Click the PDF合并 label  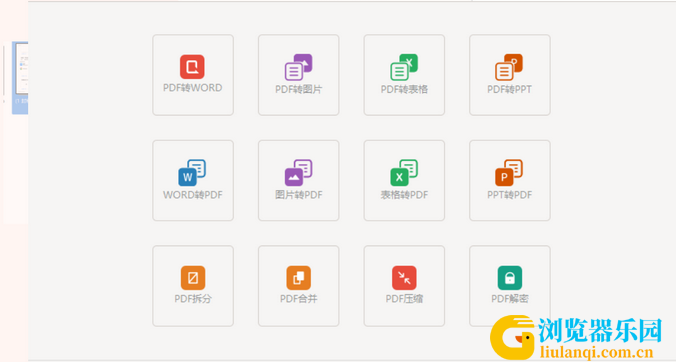coord(298,299)
